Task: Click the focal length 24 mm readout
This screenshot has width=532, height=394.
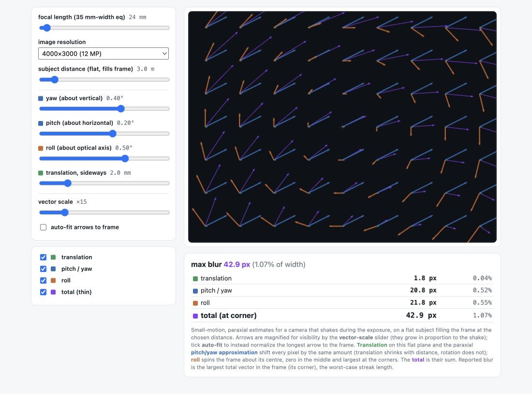Action: click(137, 17)
